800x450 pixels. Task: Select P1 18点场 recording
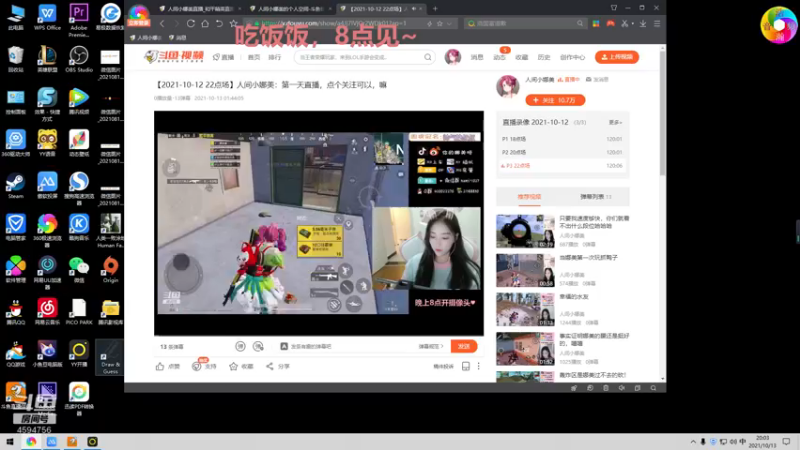pos(562,139)
